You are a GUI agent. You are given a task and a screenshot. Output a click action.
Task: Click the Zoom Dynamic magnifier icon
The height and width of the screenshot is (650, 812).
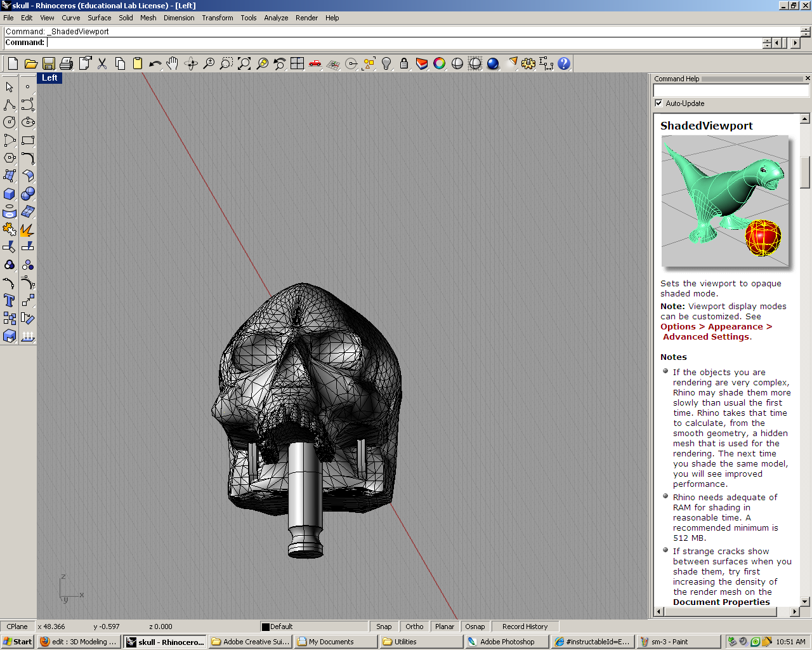(x=208, y=63)
